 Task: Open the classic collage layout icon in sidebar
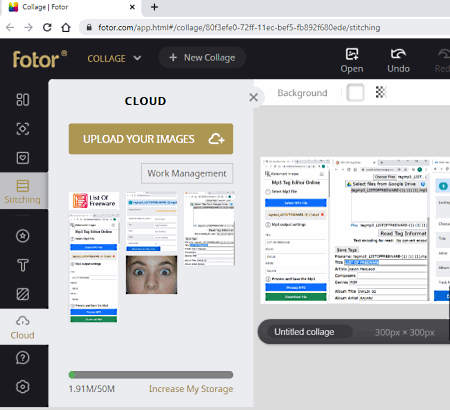click(23, 99)
